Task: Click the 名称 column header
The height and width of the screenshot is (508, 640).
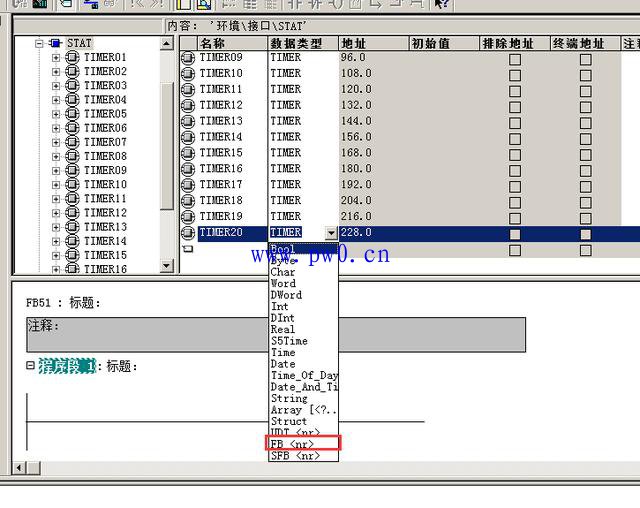Action: coord(232,43)
